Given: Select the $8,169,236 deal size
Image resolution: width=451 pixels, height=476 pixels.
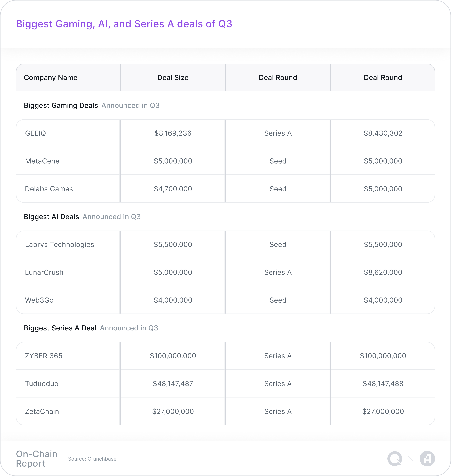Looking at the screenshot, I should (x=173, y=133).
